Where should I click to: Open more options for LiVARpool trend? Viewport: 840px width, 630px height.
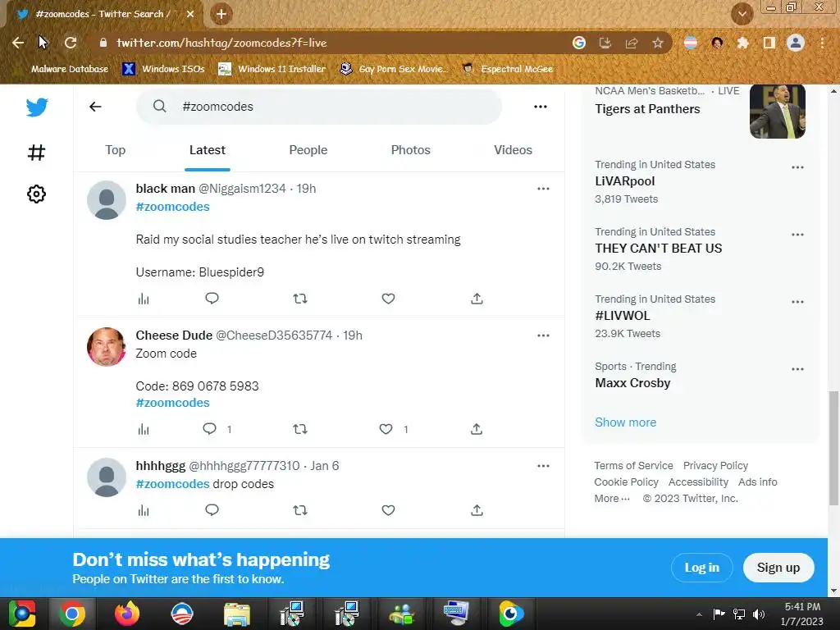click(x=797, y=167)
